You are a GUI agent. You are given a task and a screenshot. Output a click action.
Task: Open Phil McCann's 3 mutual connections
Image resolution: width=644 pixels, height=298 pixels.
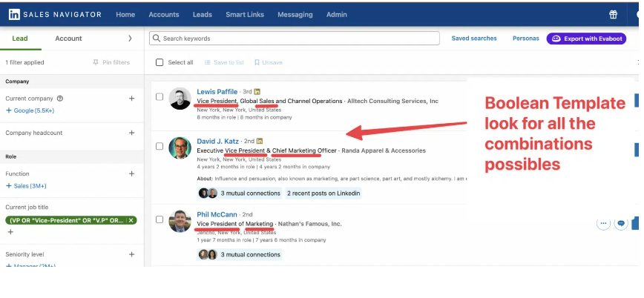tap(240, 254)
